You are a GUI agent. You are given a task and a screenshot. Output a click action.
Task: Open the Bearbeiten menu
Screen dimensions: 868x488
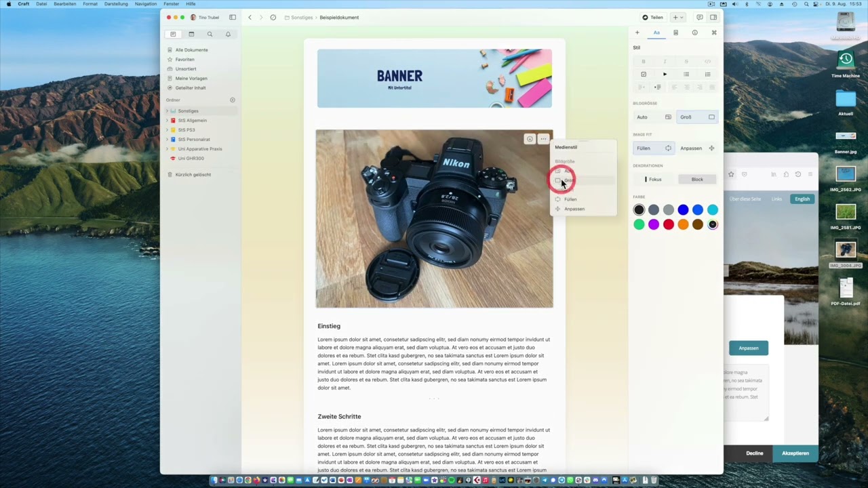click(65, 4)
